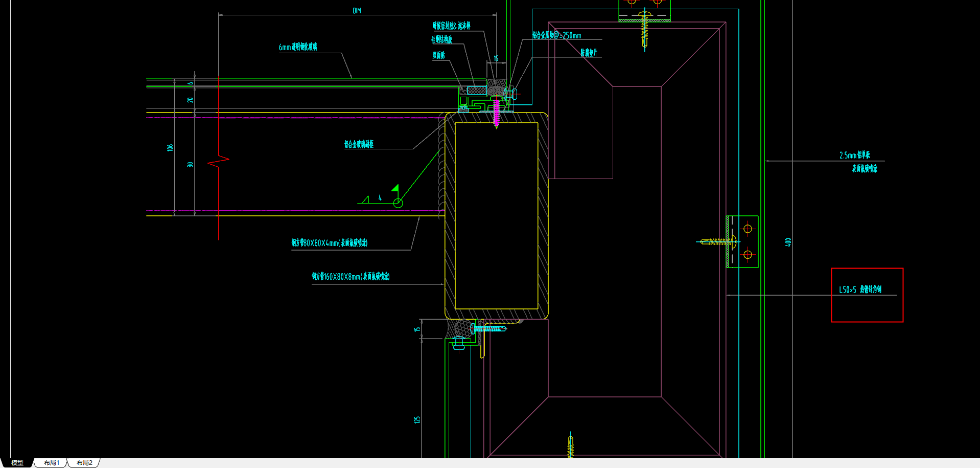Select the '防腐垫片' annotation label
This screenshot has width=980, height=468.
pos(589,53)
